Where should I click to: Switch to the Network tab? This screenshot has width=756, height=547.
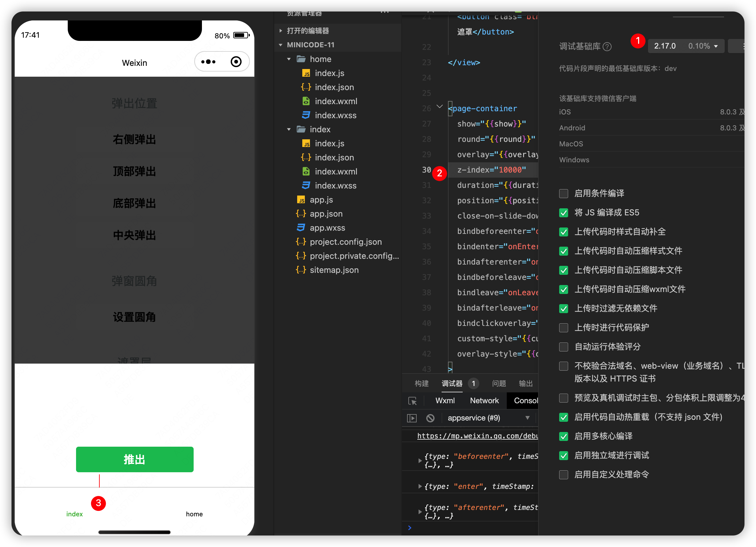484,401
